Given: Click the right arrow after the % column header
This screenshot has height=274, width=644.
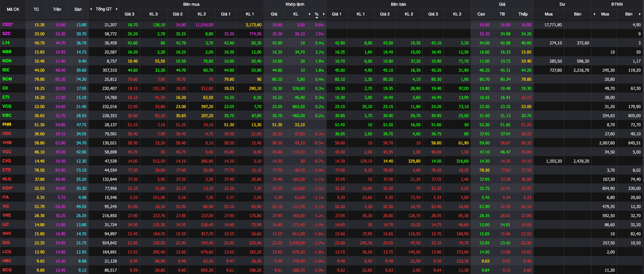Looking at the screenshot, I should [x=324, y=14].
